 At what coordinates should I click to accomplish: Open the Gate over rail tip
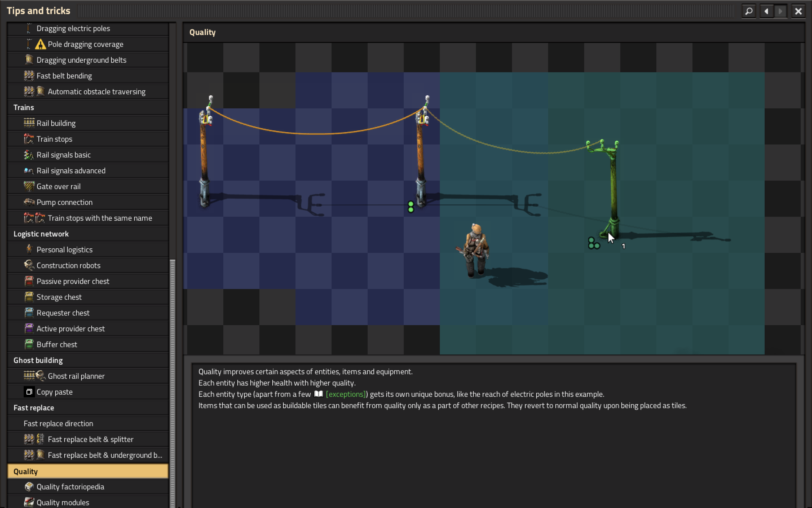tap(88, 187)
